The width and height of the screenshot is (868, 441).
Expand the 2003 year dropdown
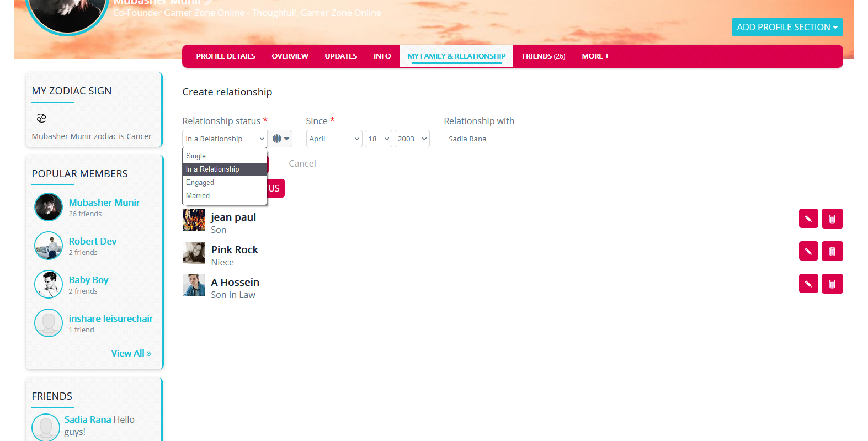tap(412, 139)
